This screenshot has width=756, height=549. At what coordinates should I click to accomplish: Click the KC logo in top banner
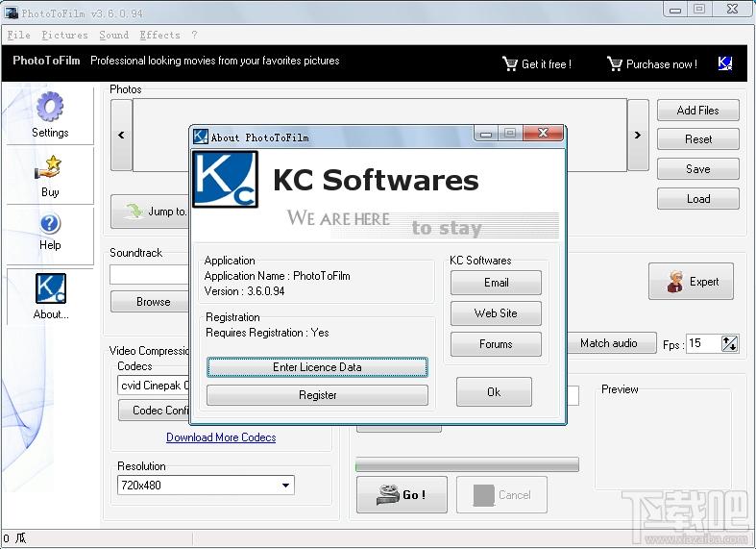tap(725, 64)
